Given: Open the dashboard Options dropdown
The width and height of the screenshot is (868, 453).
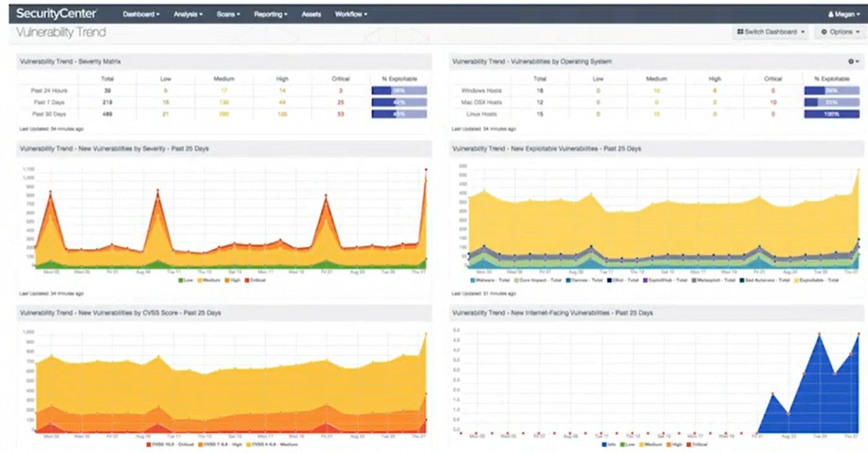Looking at the screenshot, I should pyautogui.click(x=840, y=32).
